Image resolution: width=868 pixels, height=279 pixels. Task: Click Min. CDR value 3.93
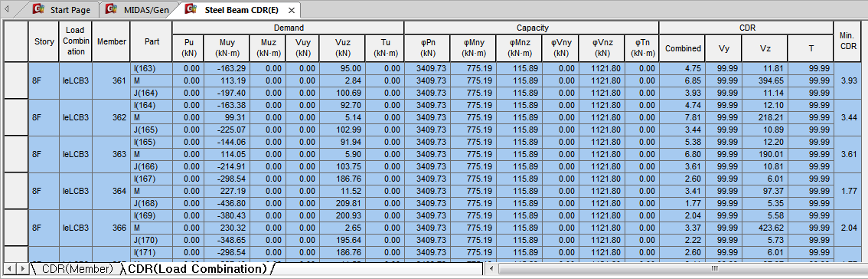click(x=847, y=80)
